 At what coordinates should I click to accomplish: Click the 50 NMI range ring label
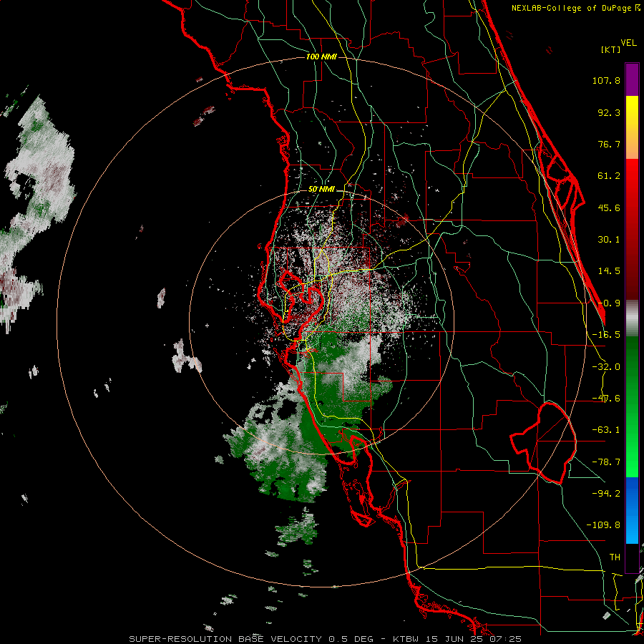coord(321,190)
